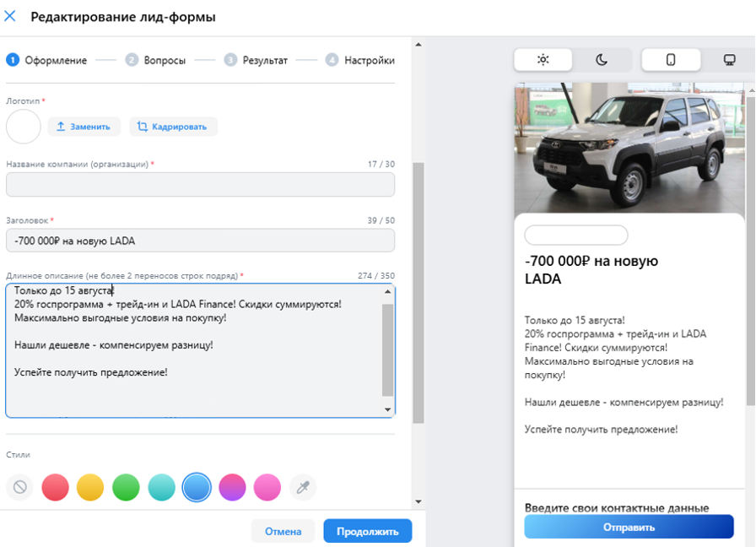Image resolution: width=756 pixels, height=547 pixels.
Task: Focus the company name input field
Action: coord(200,184)
